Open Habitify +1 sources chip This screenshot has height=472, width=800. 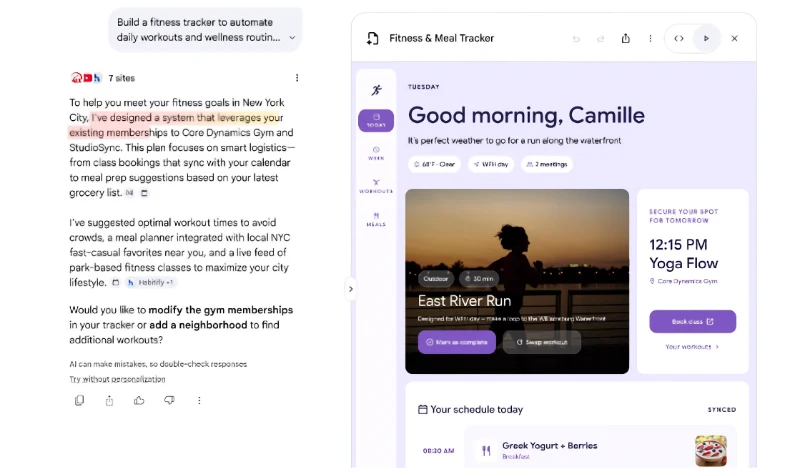click(151, 282)
